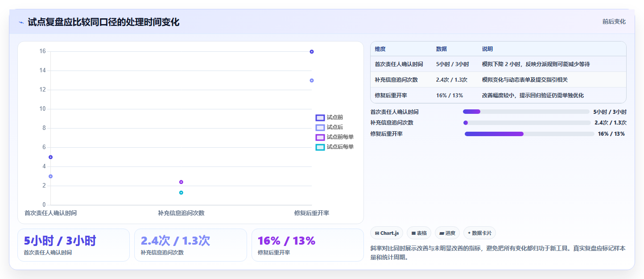Click the 试点前 data point at 16

(x=312, y=52)
